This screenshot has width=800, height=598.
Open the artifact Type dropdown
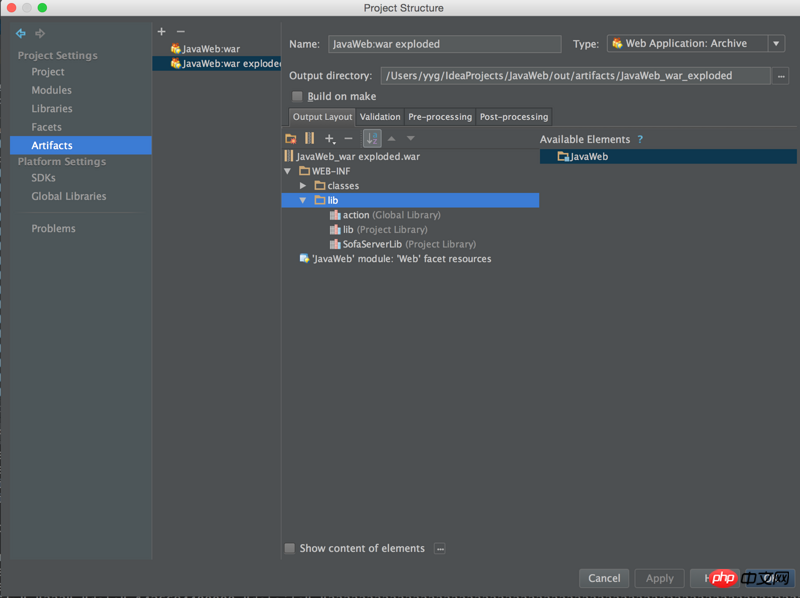(776, 44)
